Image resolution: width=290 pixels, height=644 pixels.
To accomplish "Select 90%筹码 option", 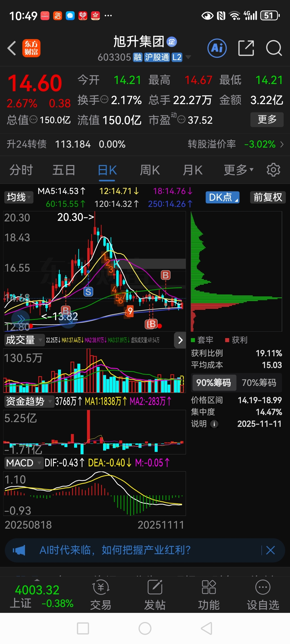I will coord(214,383).
